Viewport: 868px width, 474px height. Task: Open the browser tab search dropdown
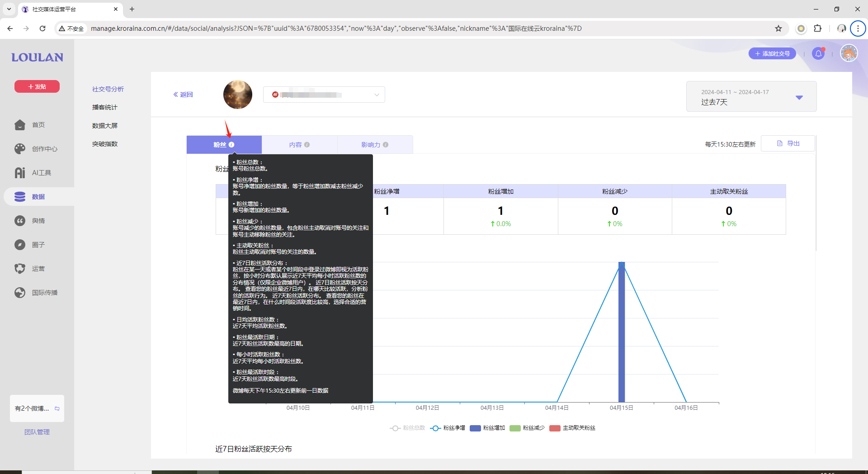(9, 9)
